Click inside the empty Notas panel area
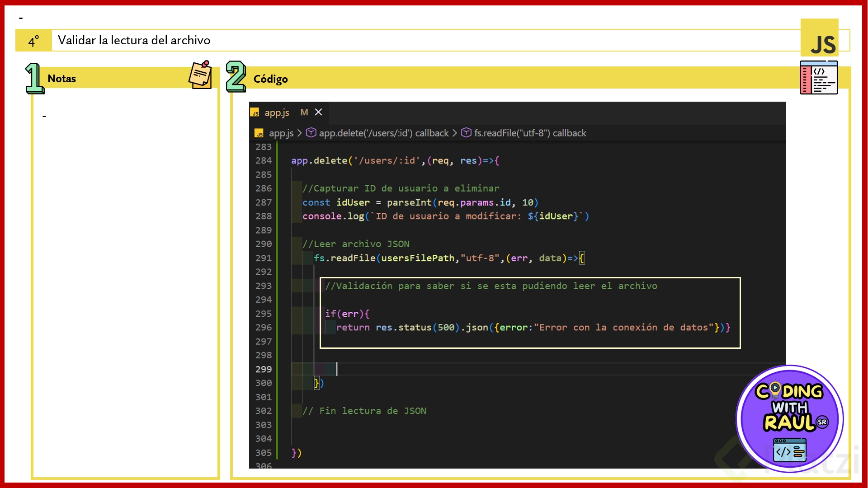Image resolution: width=868 pixels, height=488 pixels. 125,280
